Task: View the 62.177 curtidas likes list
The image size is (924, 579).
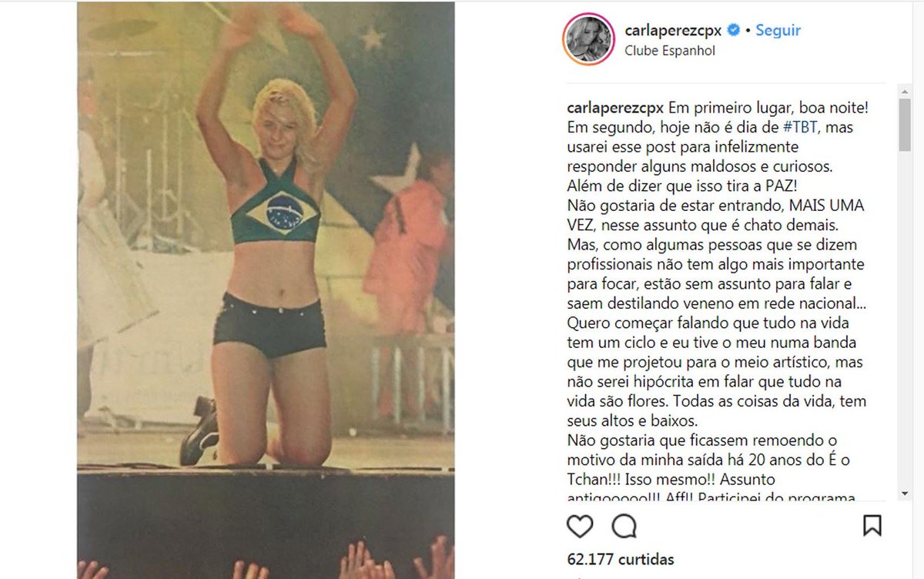Action: coord(621,559)
